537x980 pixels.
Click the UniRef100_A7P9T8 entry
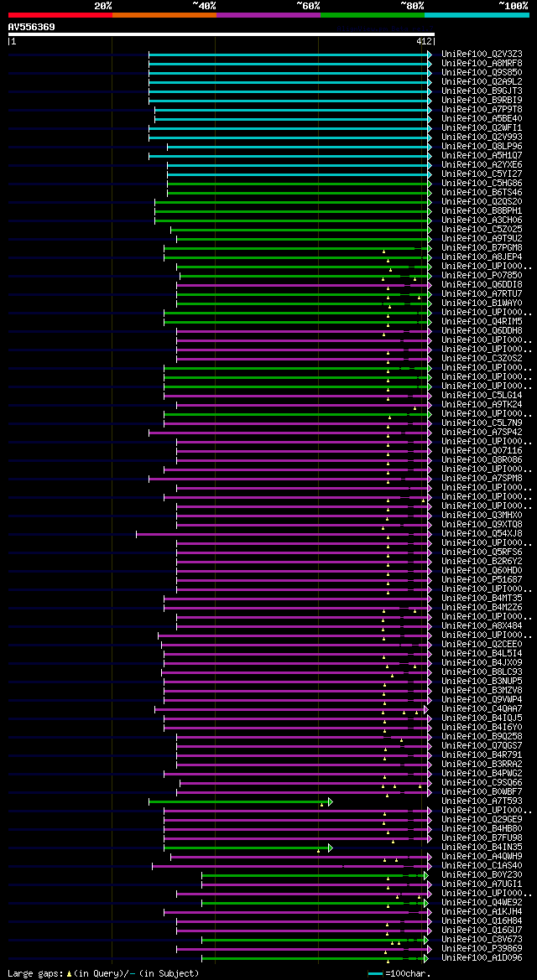click(482, 110)
